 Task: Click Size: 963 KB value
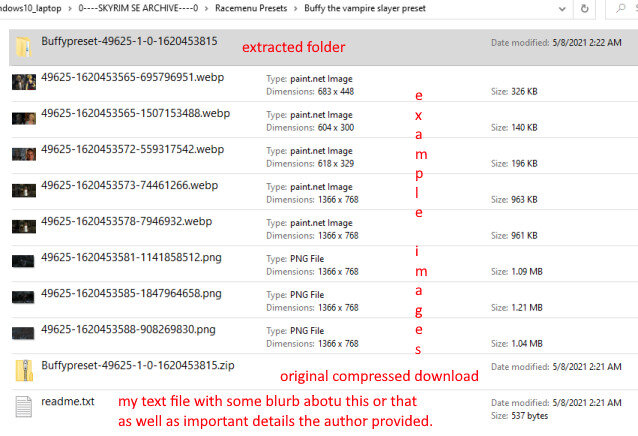(x=514, y=200)
